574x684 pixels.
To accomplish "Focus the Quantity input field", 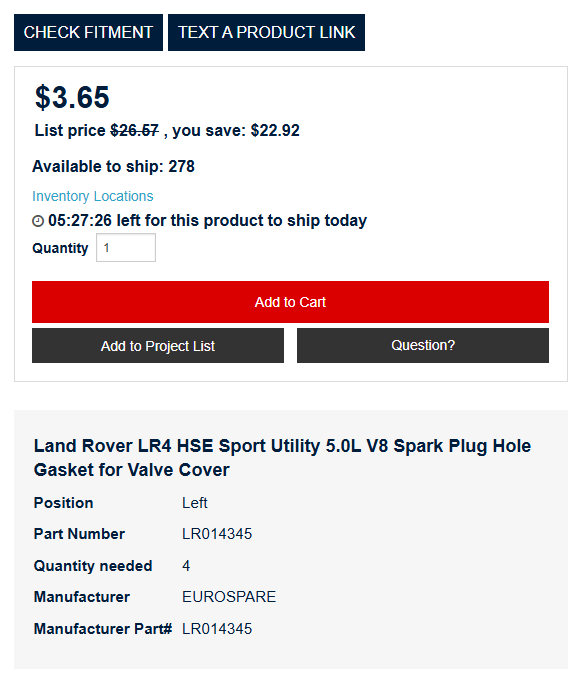I will pos(126,248).
